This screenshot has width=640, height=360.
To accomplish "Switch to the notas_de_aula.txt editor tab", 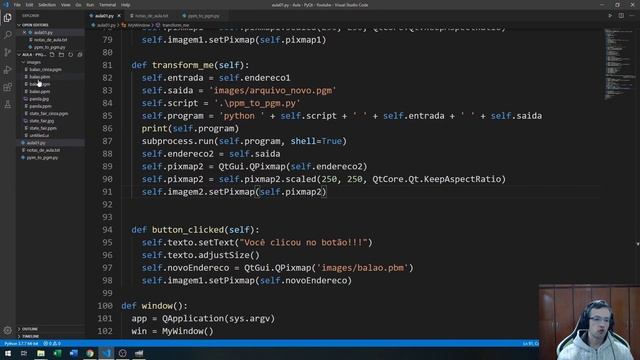I will click(151, 16).
